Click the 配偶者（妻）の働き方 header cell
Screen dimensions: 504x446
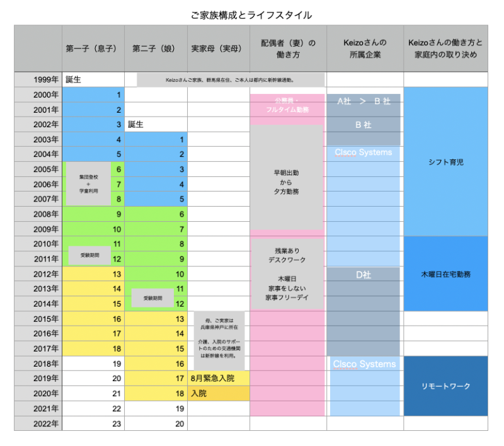(288, 49)
